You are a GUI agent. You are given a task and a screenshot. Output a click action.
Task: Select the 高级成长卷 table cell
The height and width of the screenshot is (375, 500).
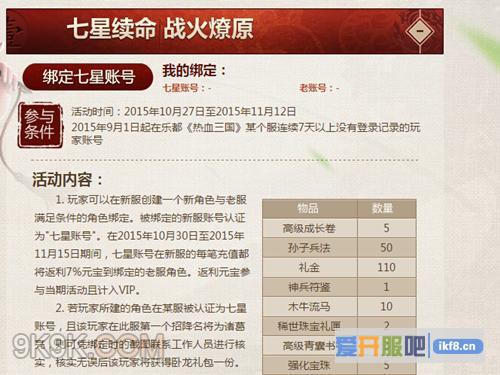pos(310,228)
